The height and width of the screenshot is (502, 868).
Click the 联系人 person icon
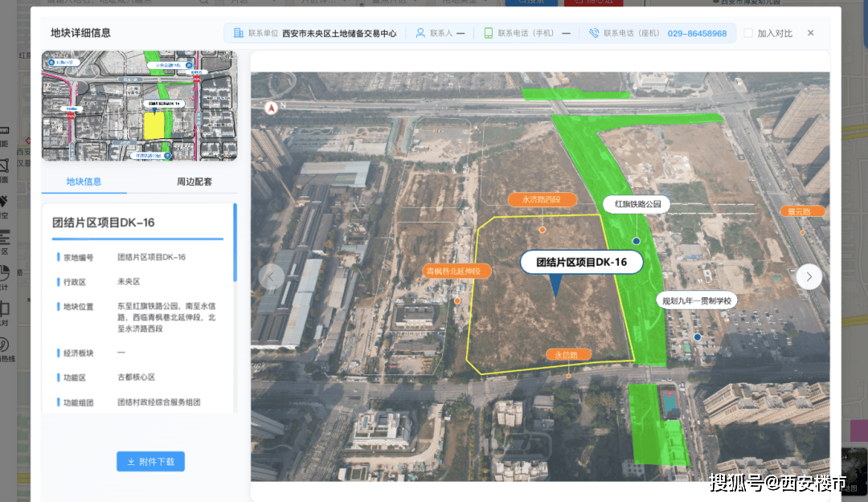pyautogui.click(x=420, y=33)
